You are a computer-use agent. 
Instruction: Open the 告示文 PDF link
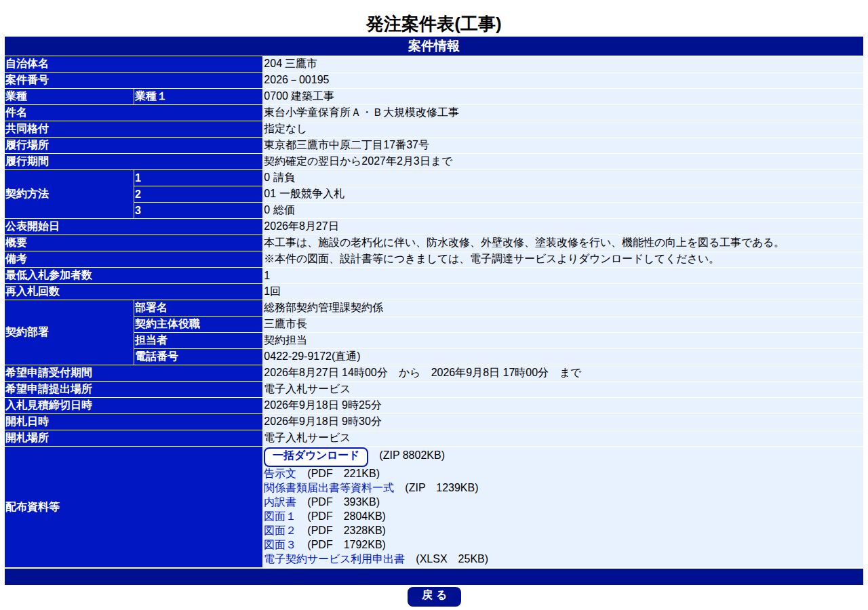[x=280, y=473]
